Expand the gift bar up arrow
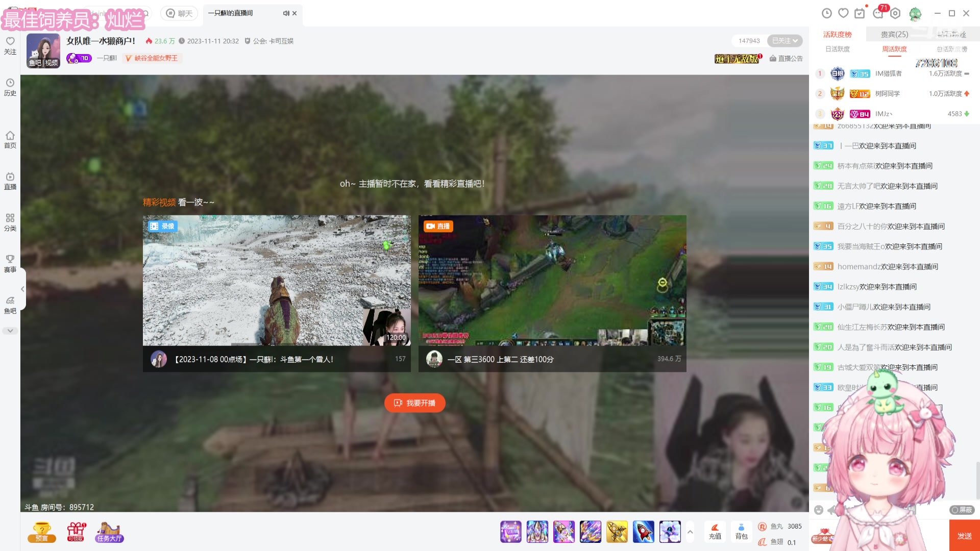The height and width of the screenshot is (551, 980). pos(690,532)
